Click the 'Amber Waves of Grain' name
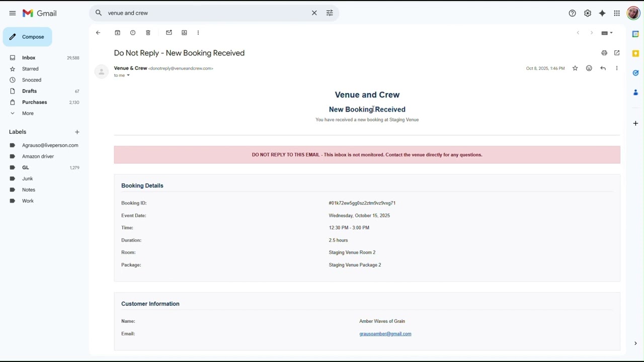Viewport: 644px width, 362px height. (382, 321)
